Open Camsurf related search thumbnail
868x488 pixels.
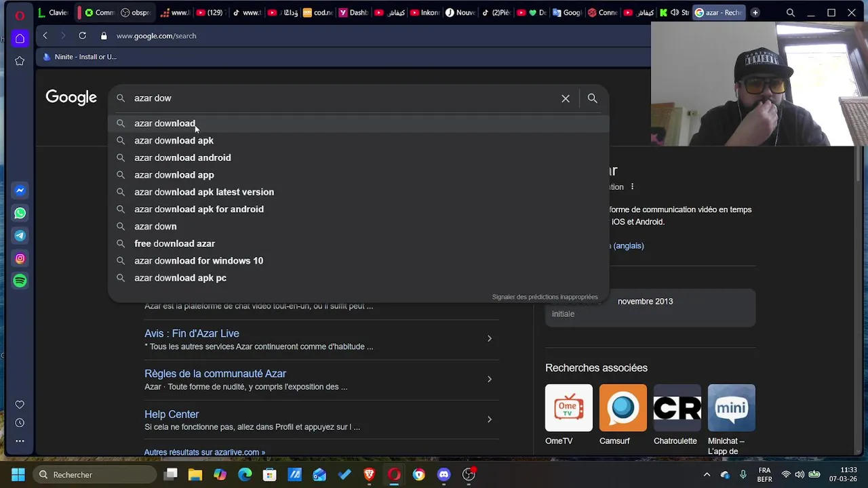click(x=623, y=408)
